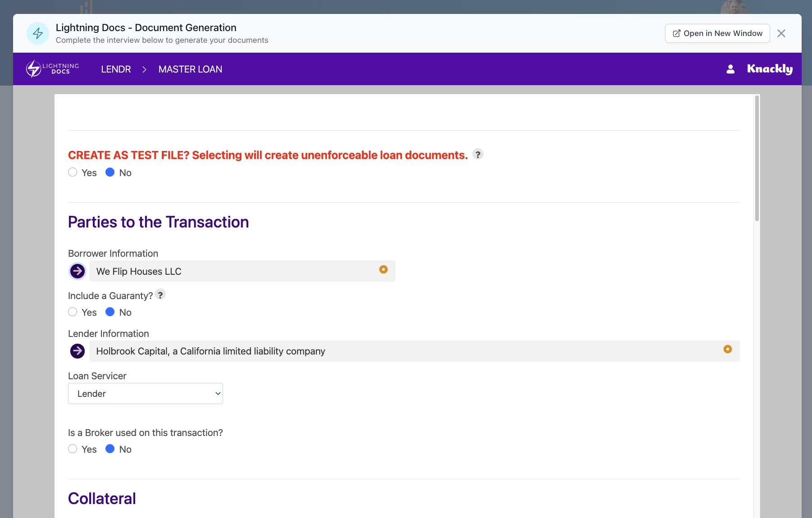812x518 pixels.
Task: Click the Lightning Docs logo
Action: point(52,69)
